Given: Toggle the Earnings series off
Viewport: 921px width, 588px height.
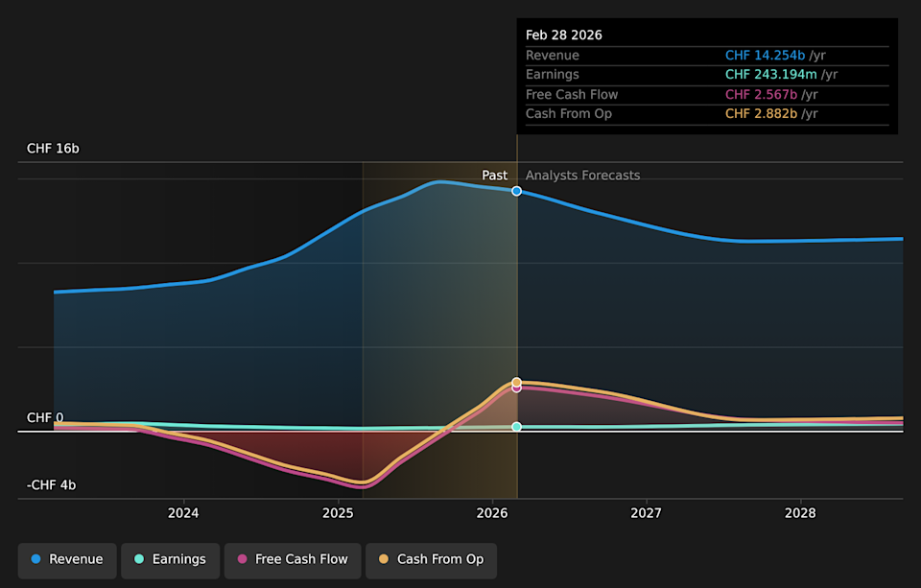Looking at the screenshot, I should point(170,559).
